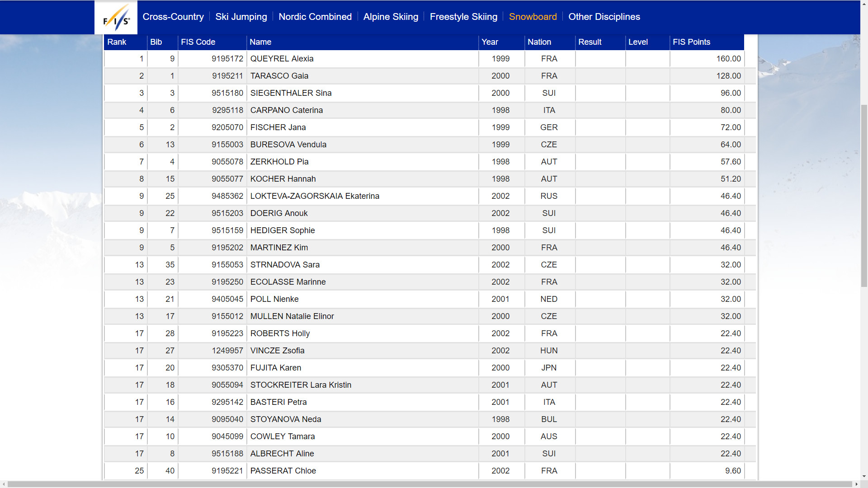Screen dimensions: 868x488
Task: Select STOCKREITER Lara Kristin row
Action: pos(301,385)
